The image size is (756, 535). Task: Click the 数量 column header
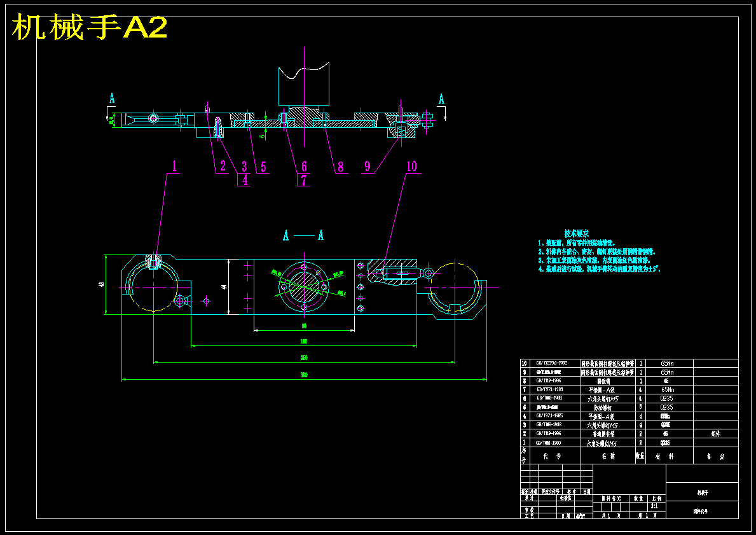point(640,455)
